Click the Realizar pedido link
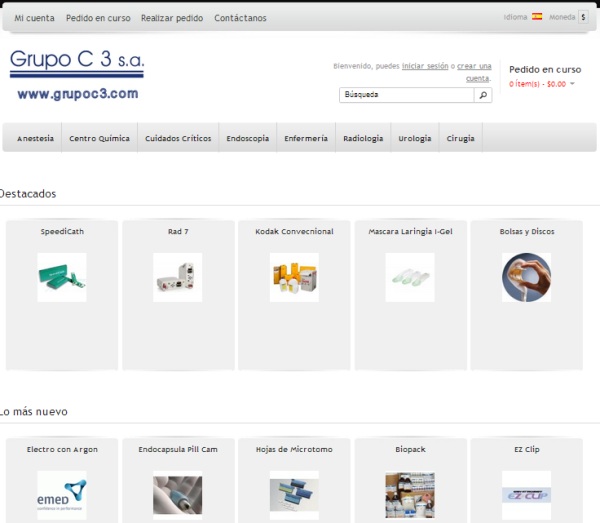The height and width of the screenshot is (523, 600). point(172,18)
